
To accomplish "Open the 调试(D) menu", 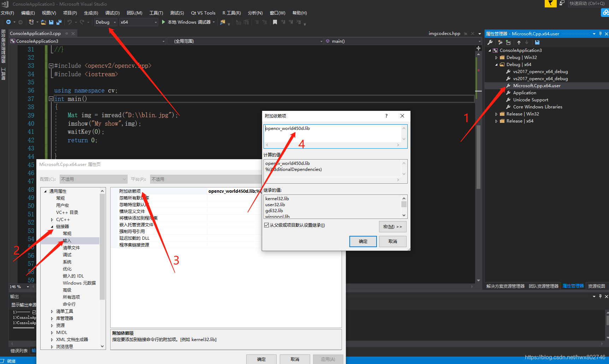I will tap(112, 13).
